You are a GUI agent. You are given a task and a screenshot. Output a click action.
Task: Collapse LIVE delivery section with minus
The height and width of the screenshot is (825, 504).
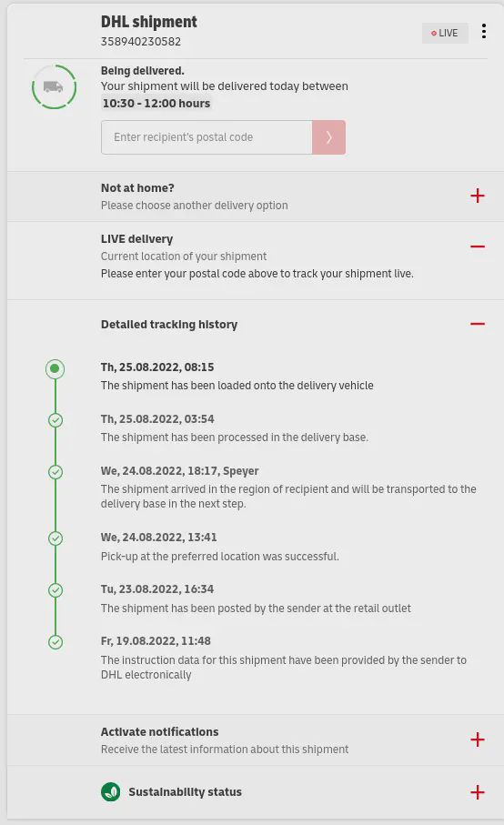[x=478, y=246]
